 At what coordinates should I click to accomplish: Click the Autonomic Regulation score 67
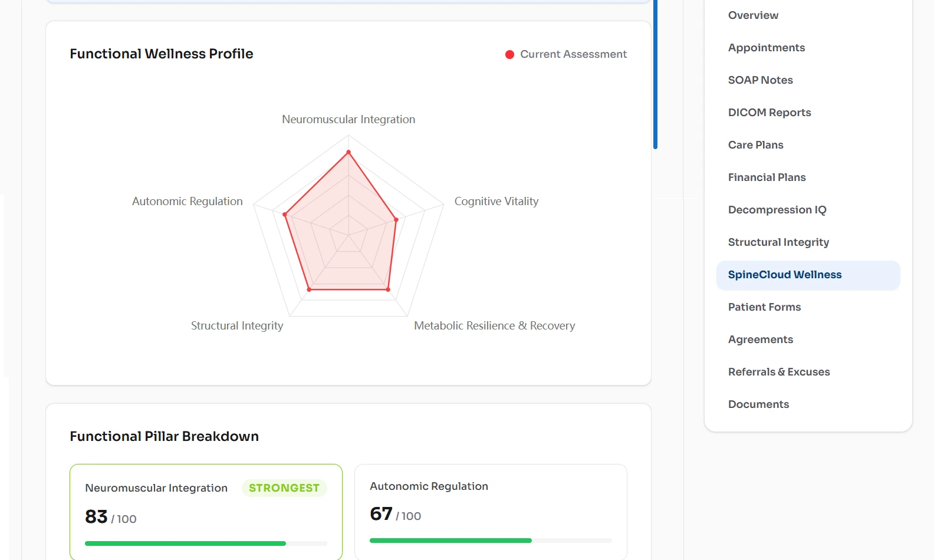[381, 513]
